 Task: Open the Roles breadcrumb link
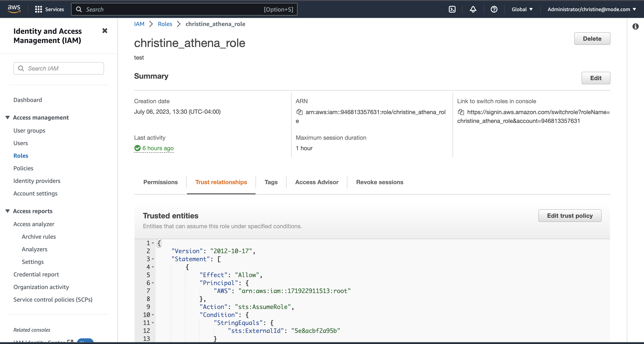[x=165, y=24]
